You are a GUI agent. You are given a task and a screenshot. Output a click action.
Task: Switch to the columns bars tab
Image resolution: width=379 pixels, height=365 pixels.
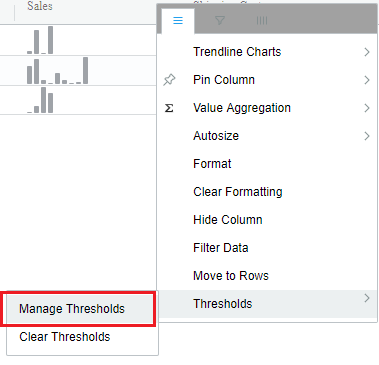pos(262,21)
